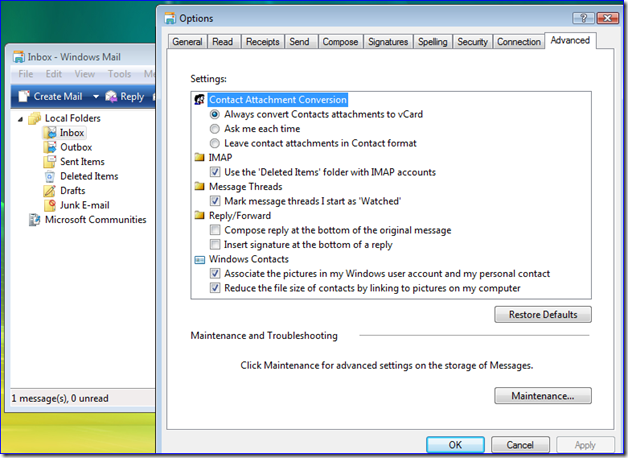This screenshot has width=628, height=458.
Task: Open the View menu in Windows Mail
Action: point(85,74)
